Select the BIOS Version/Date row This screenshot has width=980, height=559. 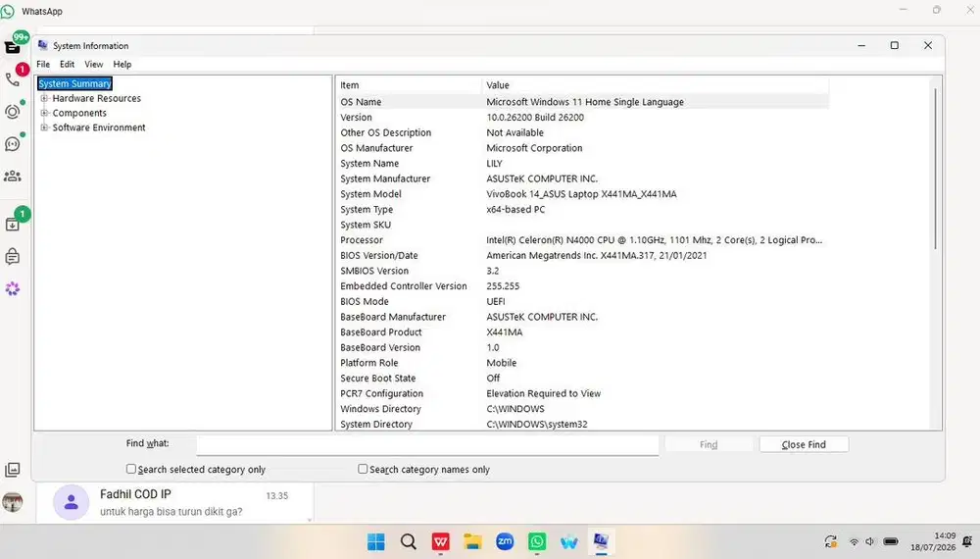(582, 255)
